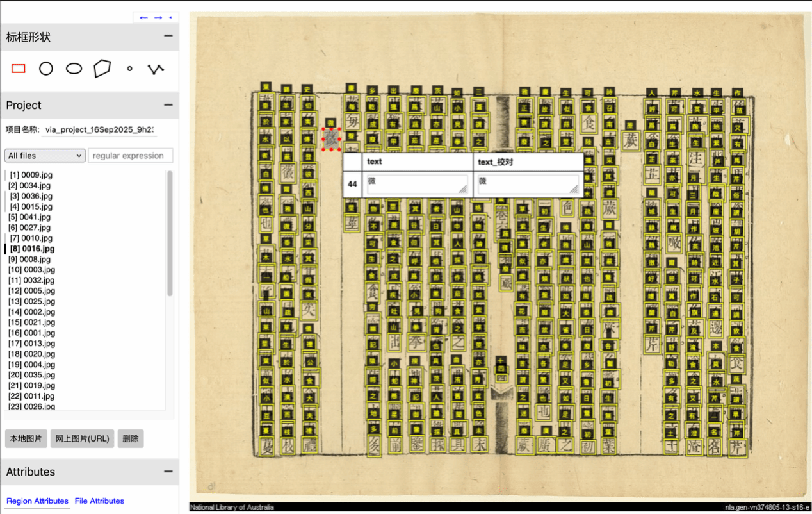The image size is (812, 514).
Task: Click the blue right arrow icon
Action: (x=158, y=17)
